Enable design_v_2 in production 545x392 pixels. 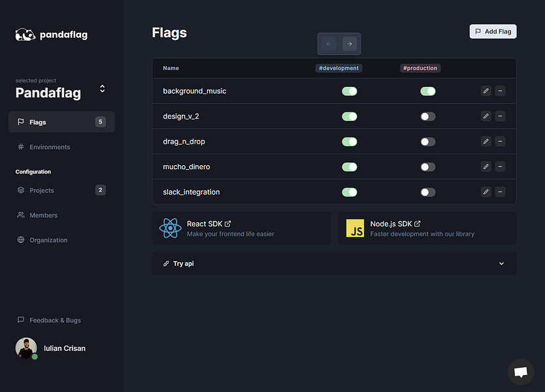pyautogui.click(x=428, y=116)
